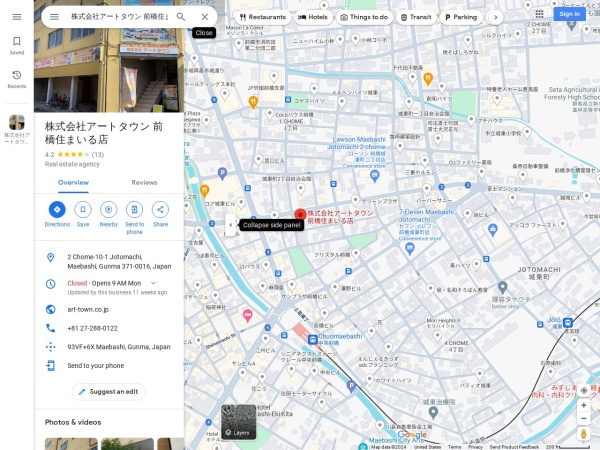Click the 4.2 star rating review count
600x450 pixels.
(x=98, y=155)
